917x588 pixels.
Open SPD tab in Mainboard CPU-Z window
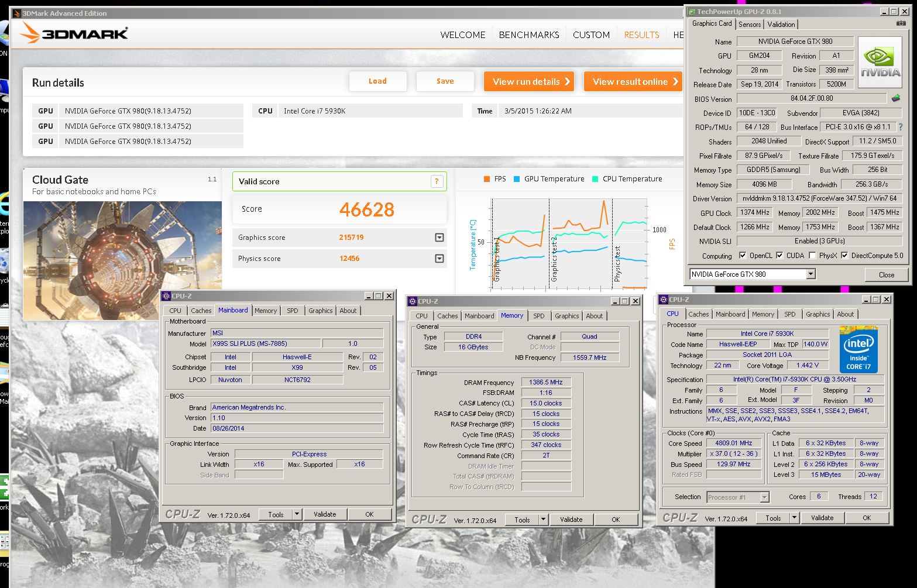pos(293,311)
